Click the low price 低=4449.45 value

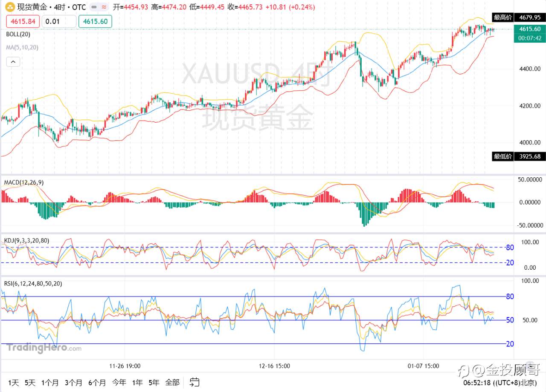pos(207,7)
